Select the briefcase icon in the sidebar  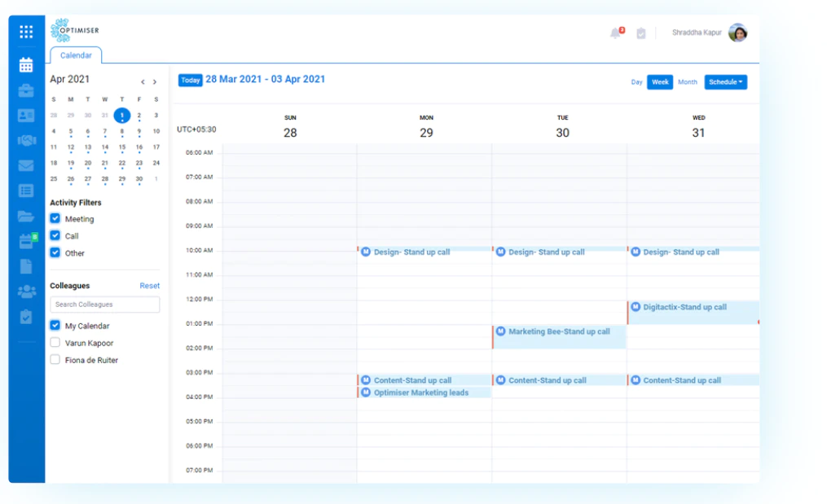(26, 90)
